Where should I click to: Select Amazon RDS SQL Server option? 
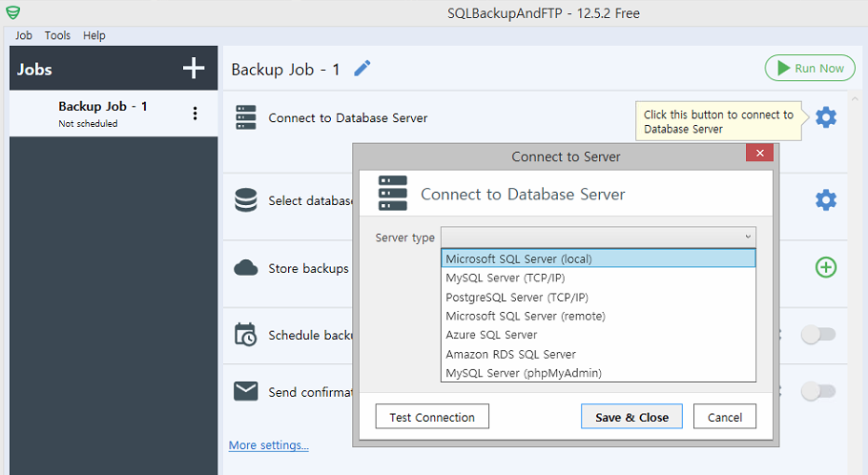598,354
